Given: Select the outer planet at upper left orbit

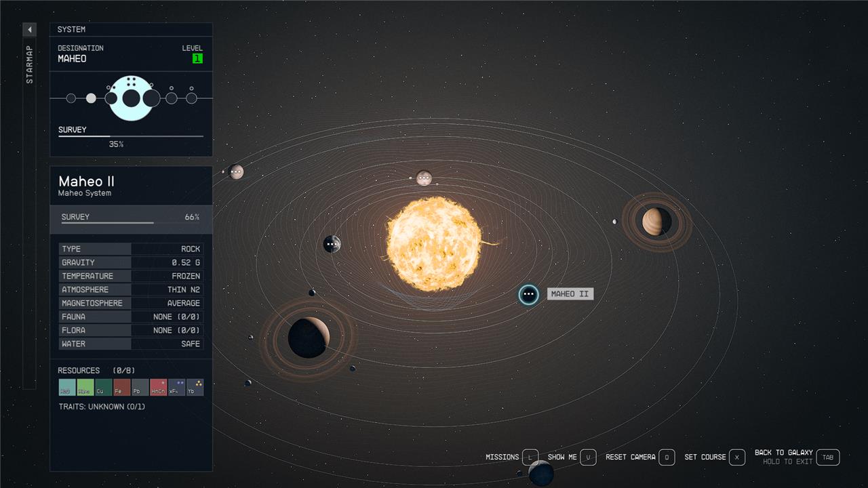Looking at the screenshot, I should [236, 172].
